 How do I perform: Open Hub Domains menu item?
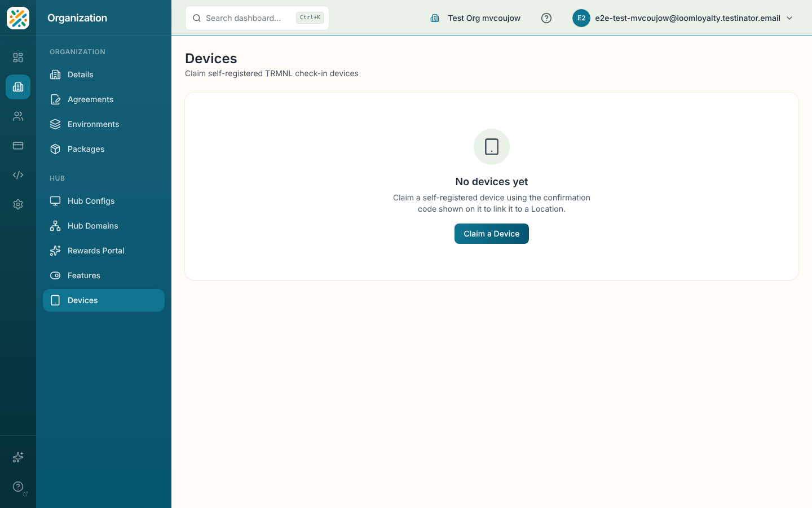(x=104, y=226)
